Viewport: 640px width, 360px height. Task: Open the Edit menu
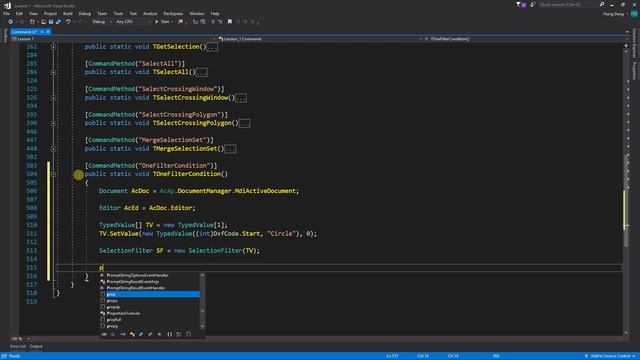[x=19, y=13]
